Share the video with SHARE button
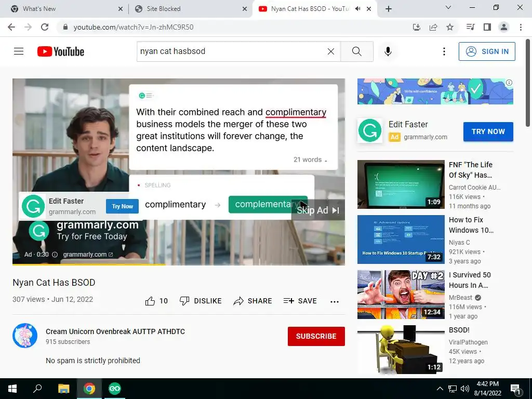The image size is (532, 399). point(253,301)
